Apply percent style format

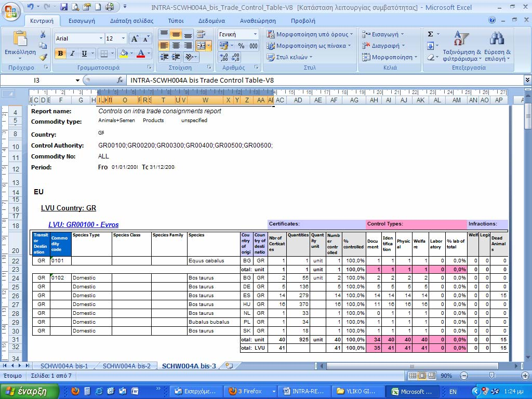[241, 46]
